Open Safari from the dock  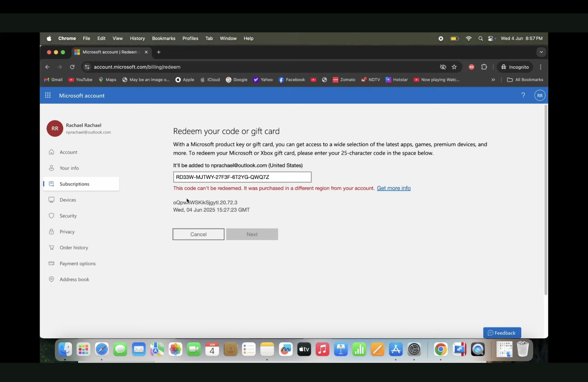tap(102, 349)
